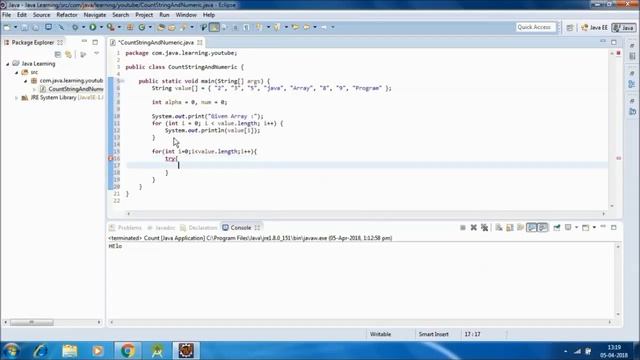
Task: Click Clear Console icon
Action: pyautogui.click(x=499, y=227)
